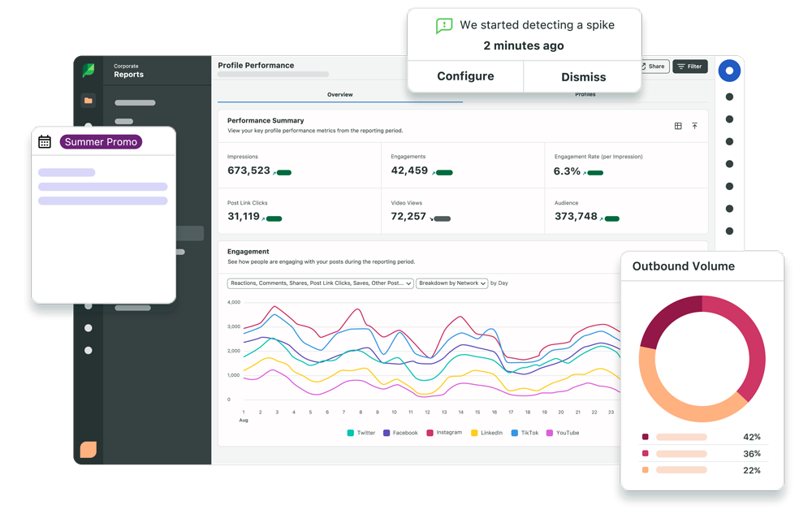Viewport: 812px width, 514px height.
Task: Toggle Twitter series in chart legend
Action: (361, 433)
